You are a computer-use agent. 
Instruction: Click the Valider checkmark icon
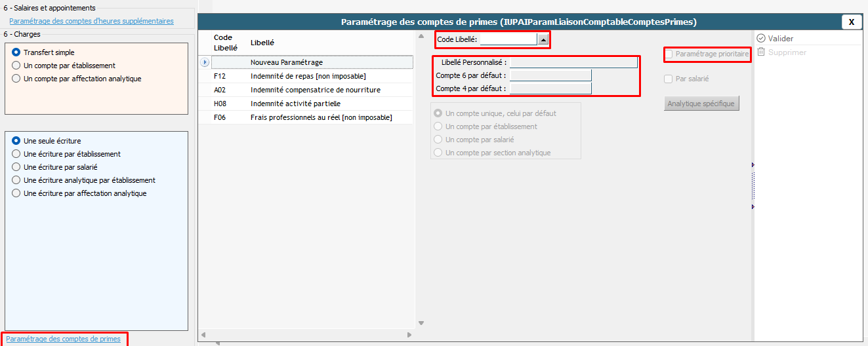point(761,39)
